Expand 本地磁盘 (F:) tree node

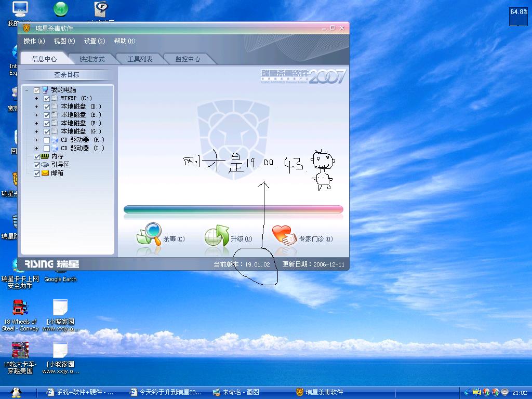[37, 123]
